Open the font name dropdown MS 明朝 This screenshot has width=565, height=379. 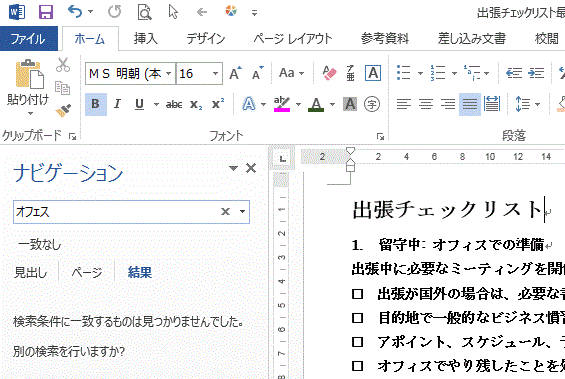click(x=168, y=73)
